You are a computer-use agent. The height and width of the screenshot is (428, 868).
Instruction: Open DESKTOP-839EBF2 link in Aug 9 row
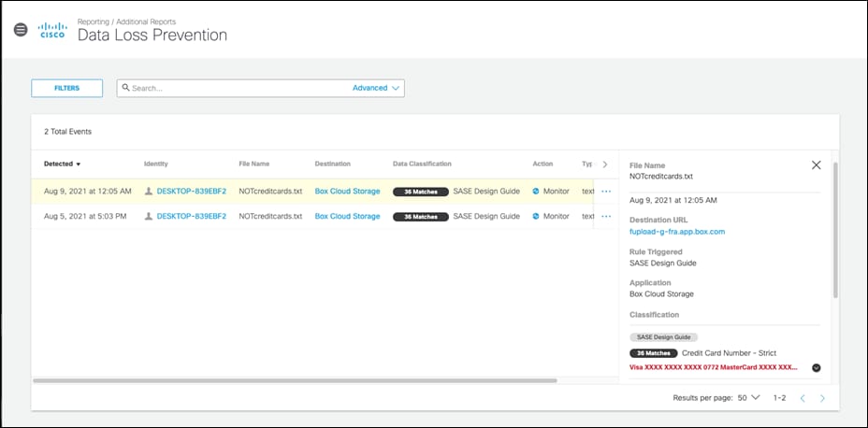pos(192,192)
